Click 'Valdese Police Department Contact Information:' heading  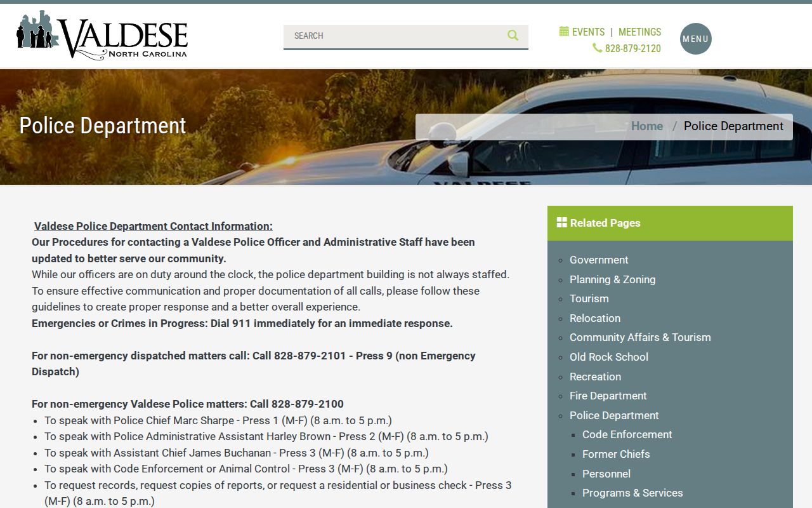154,226
